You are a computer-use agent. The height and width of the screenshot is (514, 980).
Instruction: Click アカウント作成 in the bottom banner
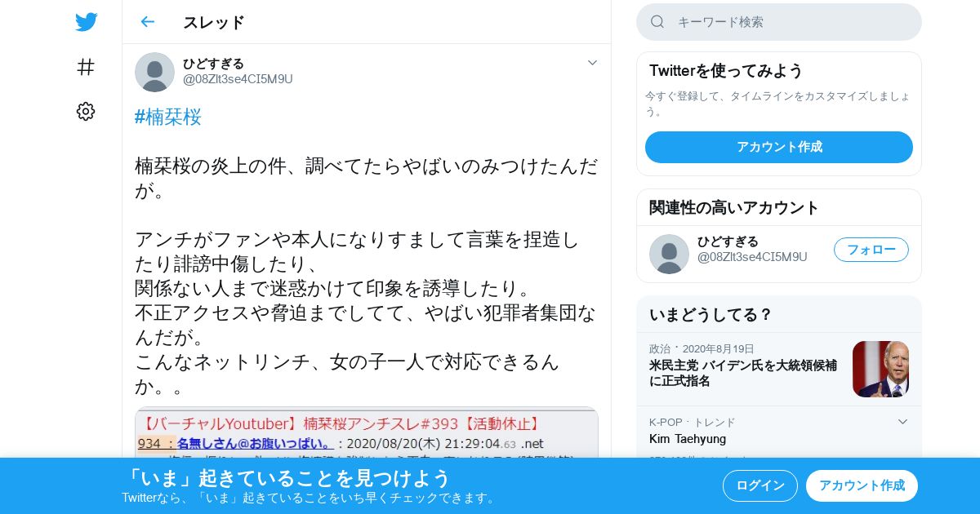pos(862,485)
